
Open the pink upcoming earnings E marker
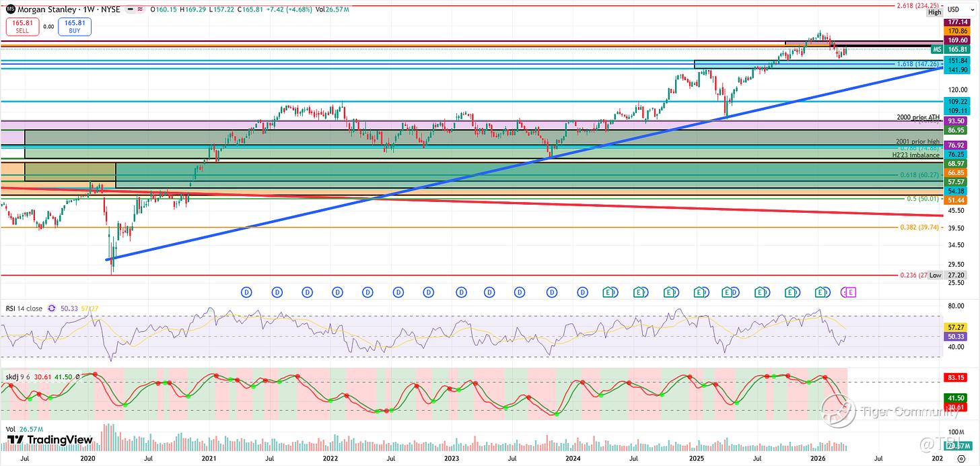click(x=851, y=292)
